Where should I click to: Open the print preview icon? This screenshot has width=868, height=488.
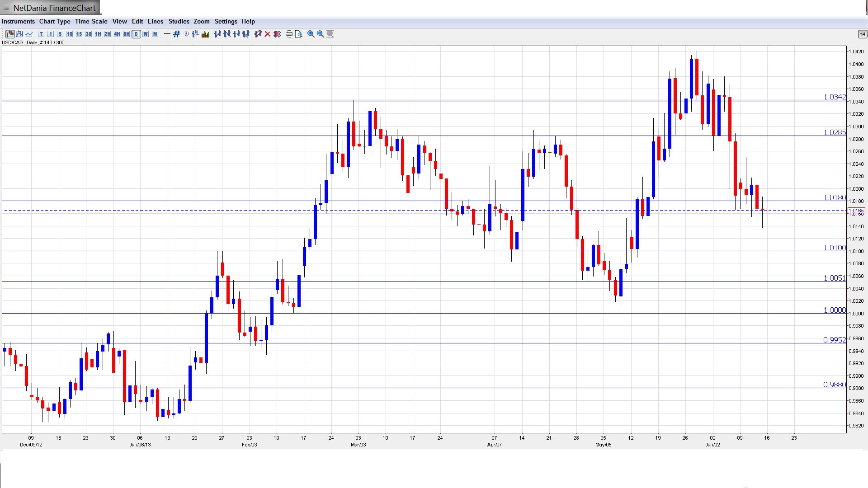tap(298, 34)
